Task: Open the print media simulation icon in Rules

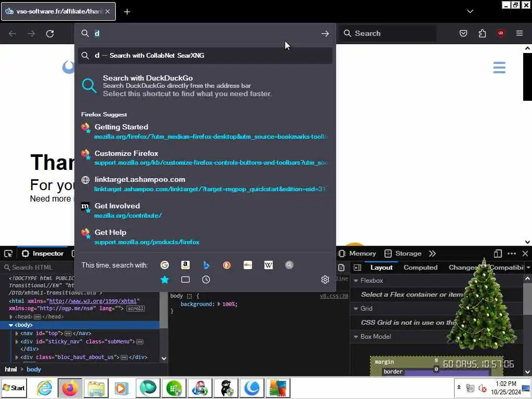Action: coord(341,268)
